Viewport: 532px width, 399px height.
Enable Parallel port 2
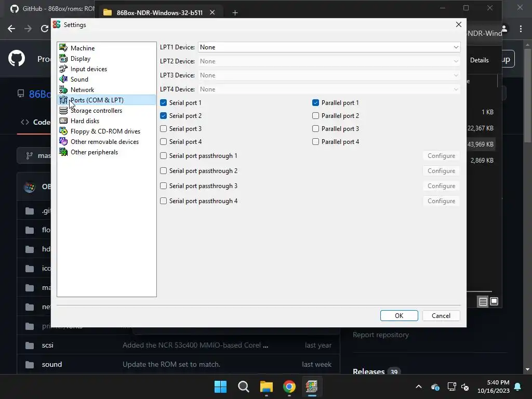coord(315,116)
